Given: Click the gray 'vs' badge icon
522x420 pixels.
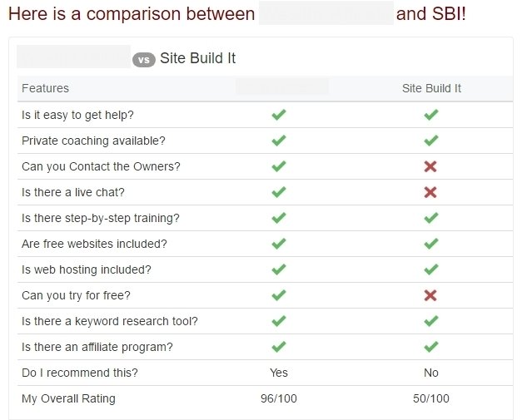Looking at the screenshot, I should point(144,60).
